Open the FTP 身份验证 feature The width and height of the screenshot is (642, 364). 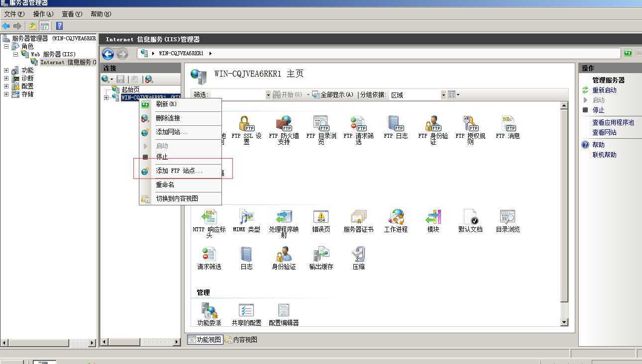click(x=433, y=129)
